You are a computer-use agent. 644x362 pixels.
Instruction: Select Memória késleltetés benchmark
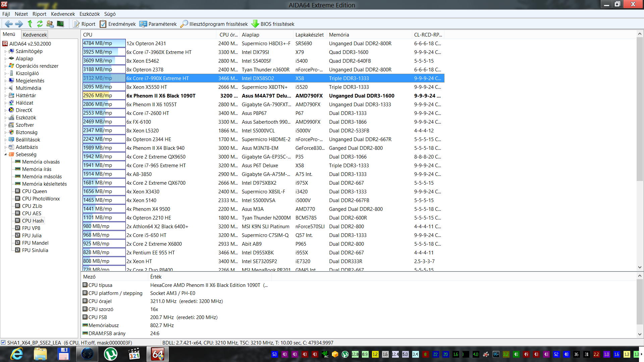coord(44,184)
